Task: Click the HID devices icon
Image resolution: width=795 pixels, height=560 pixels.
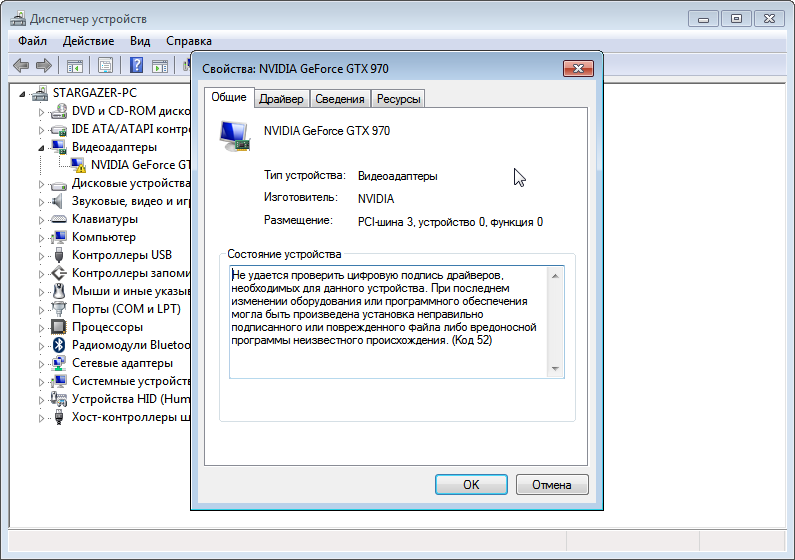Action: [x=59, y=399]
